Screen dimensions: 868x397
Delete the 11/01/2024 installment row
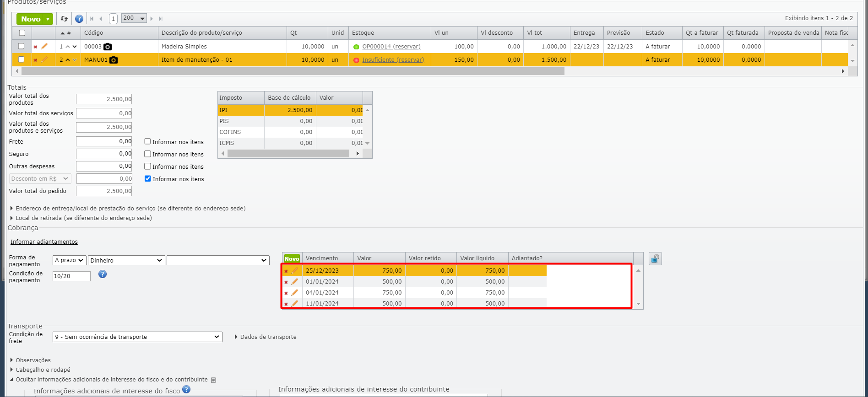(286, 304)
